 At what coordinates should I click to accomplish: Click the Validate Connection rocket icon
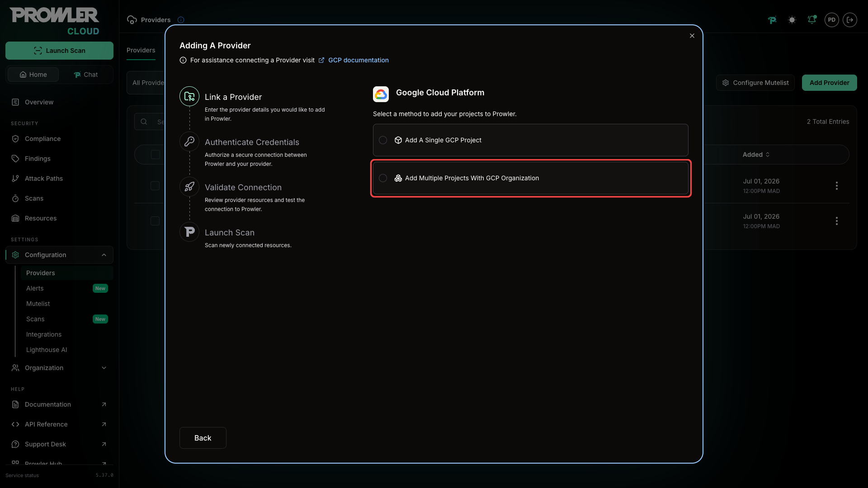[189, 187]
